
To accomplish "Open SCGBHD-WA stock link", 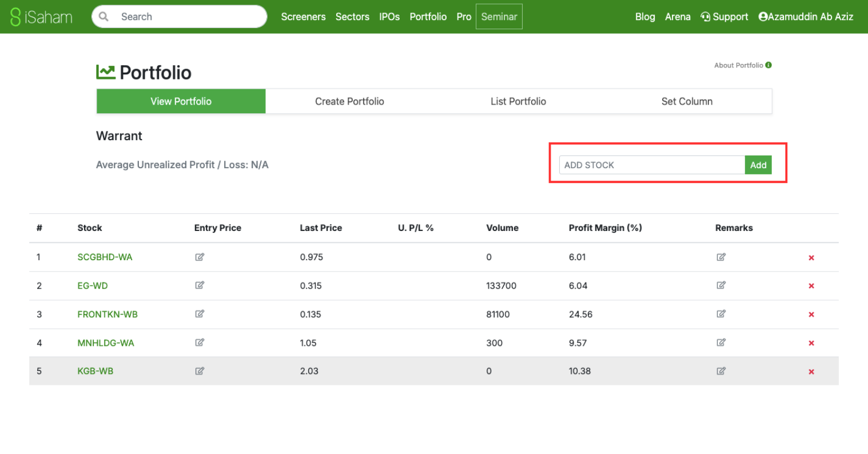I will 105,257.
